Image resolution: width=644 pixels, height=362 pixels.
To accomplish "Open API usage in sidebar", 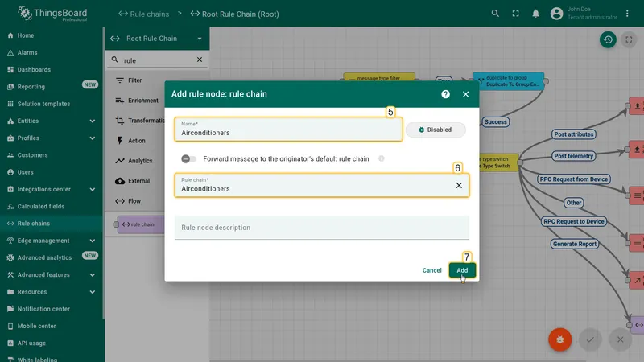I will [x=52, y=343].
